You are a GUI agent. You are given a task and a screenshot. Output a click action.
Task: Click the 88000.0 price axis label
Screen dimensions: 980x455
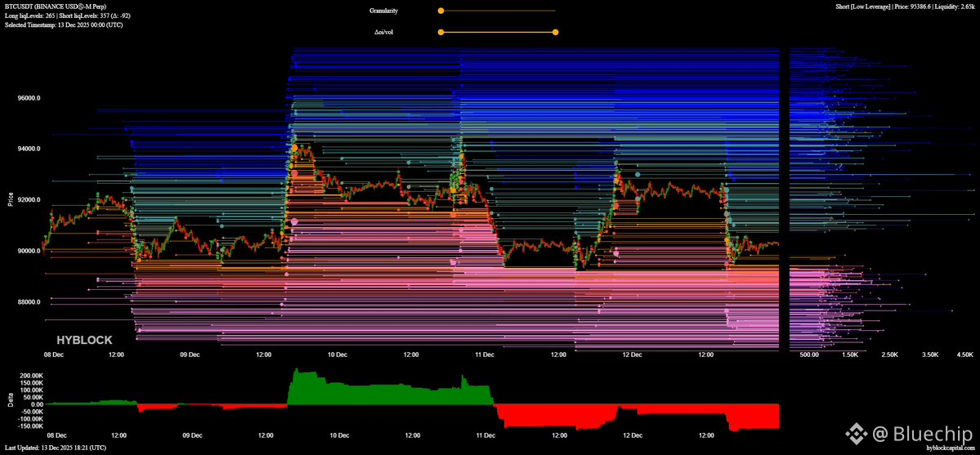[x=29, y=302]
